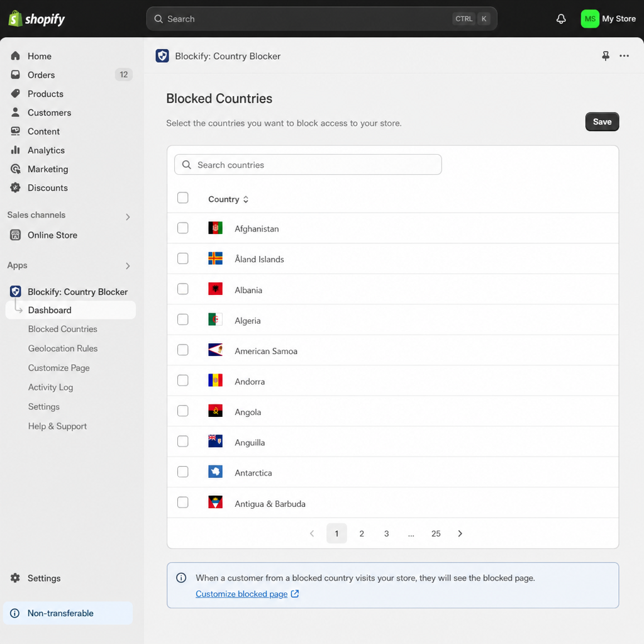This screenshot has width=644, height=644.
Task: Check the Angola checkbox
Action: 183,411
